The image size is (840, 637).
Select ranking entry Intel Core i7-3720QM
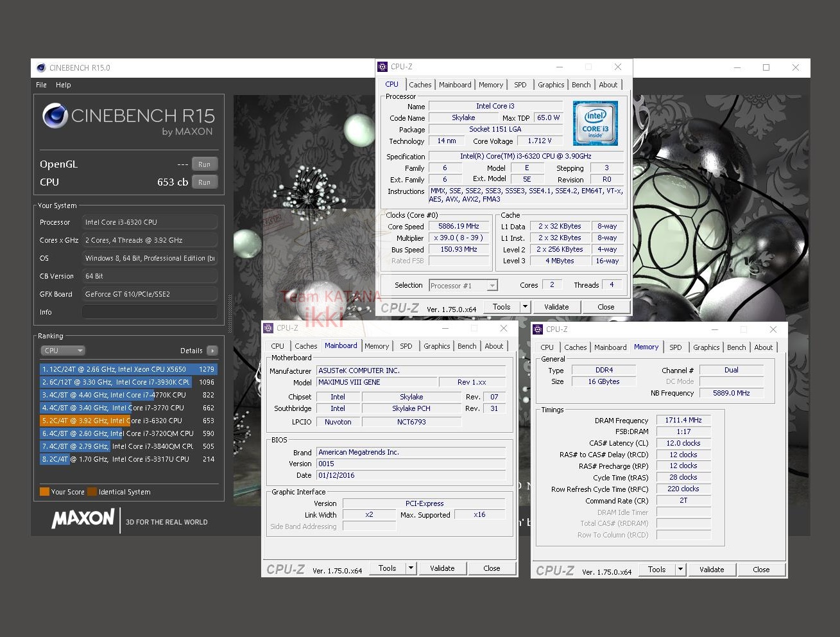click(x=128, y=433)
